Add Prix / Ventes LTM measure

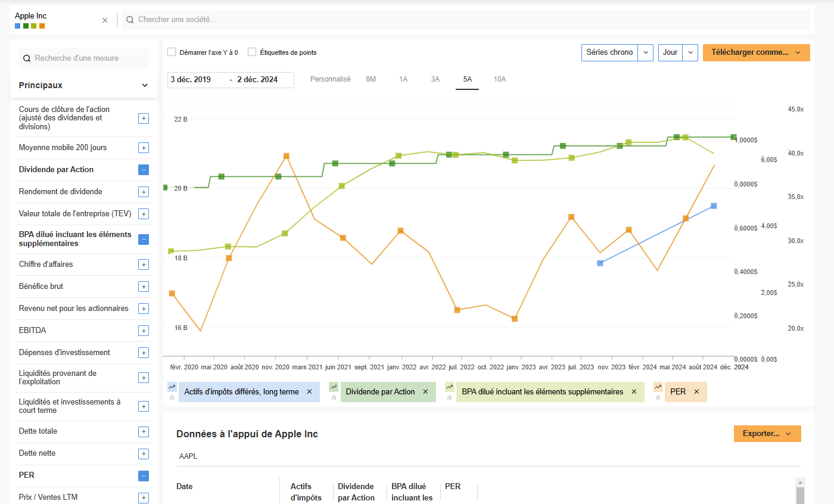click(x=144, y=497)
